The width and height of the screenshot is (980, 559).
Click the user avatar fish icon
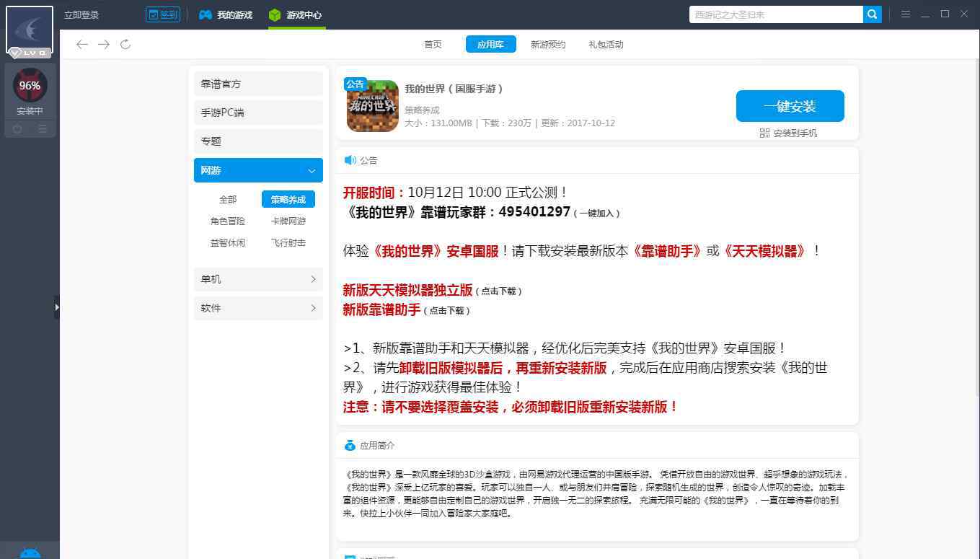pyautogui.click(x=30, y=30)
